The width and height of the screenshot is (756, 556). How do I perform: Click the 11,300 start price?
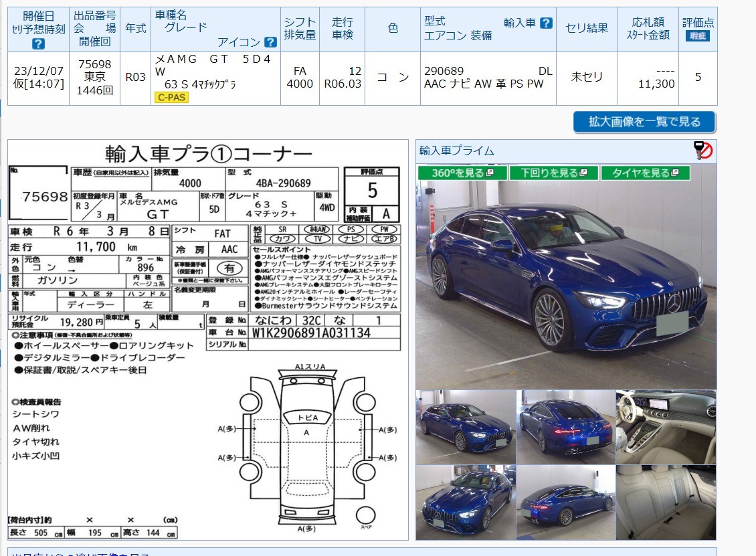656,84
